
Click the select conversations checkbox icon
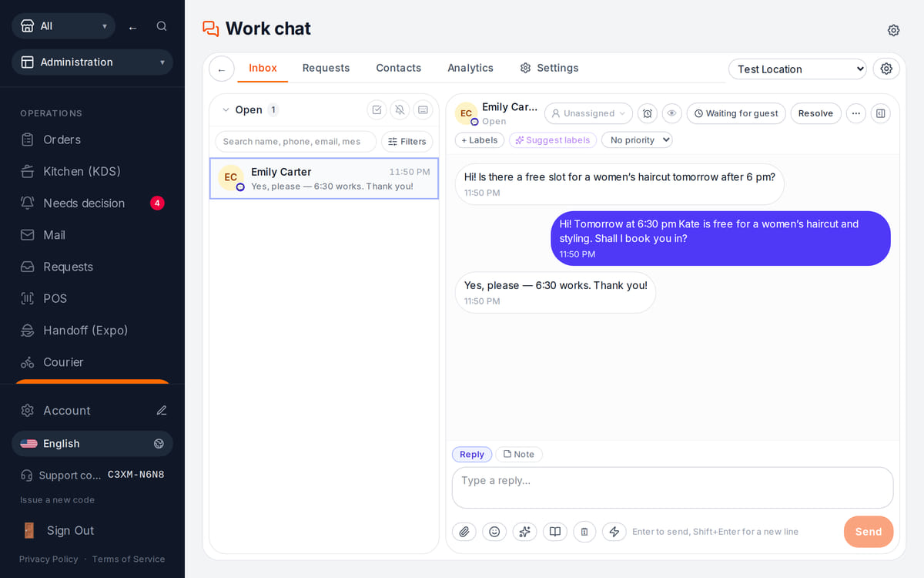(377, 110)
